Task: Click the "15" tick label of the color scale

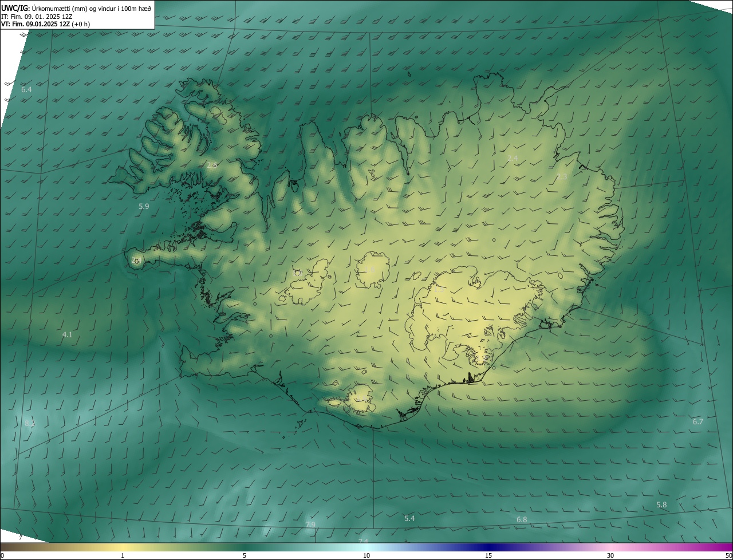Action: click(488, 555)
